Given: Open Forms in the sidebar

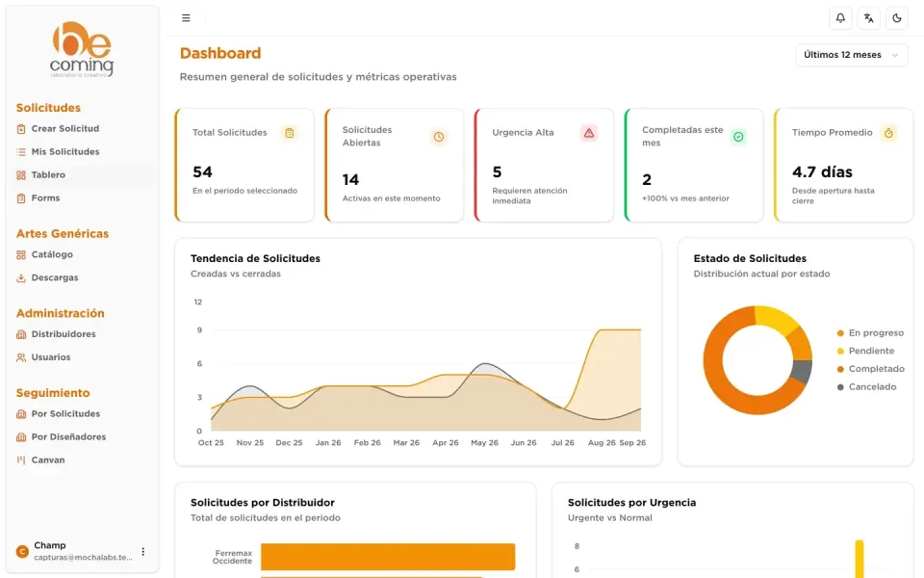Looking at the screenshot, I should [x=83, y=198].
